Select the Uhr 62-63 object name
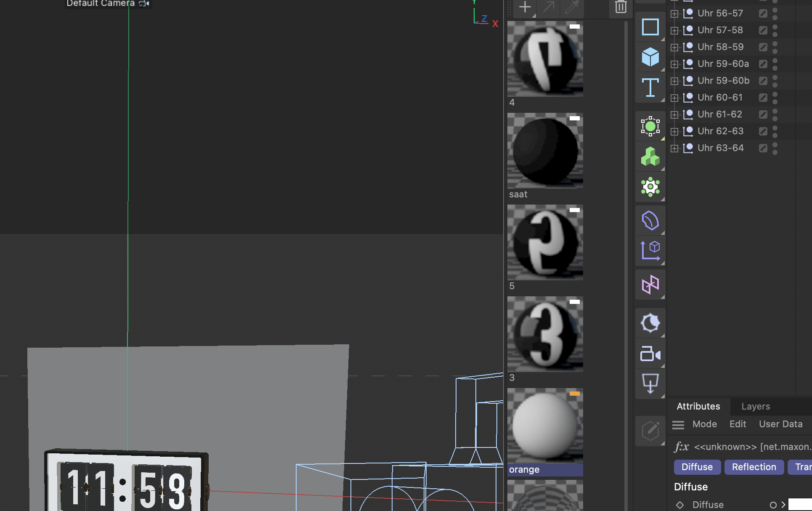This screenshot has width=812, height=511. click(x=721, y=131)
